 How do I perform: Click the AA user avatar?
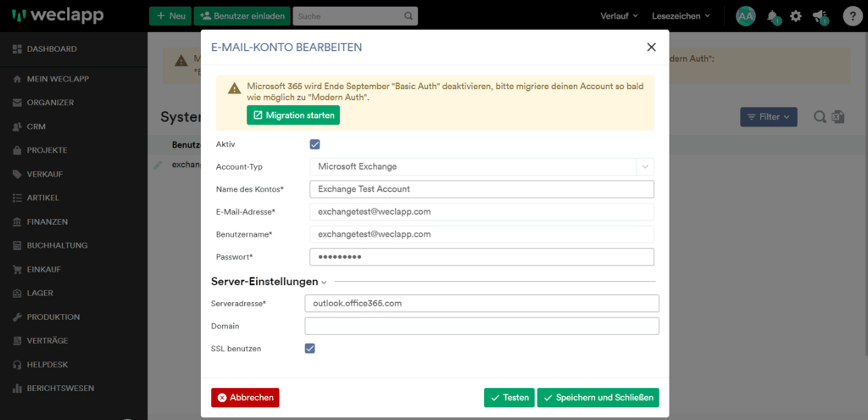[x=745, y=16]
